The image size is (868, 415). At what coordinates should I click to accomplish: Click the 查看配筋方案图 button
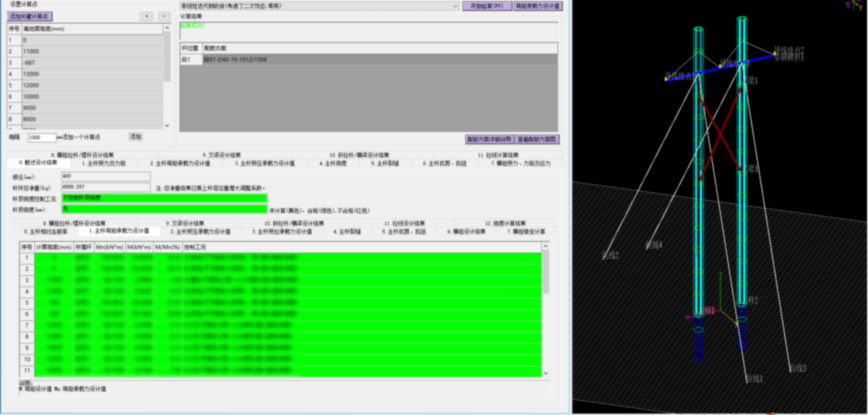[x=537, y=139]
